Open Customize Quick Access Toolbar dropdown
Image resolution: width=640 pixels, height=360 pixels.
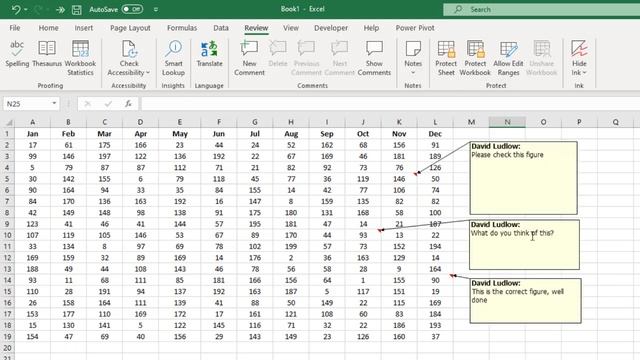coord(156,9)
